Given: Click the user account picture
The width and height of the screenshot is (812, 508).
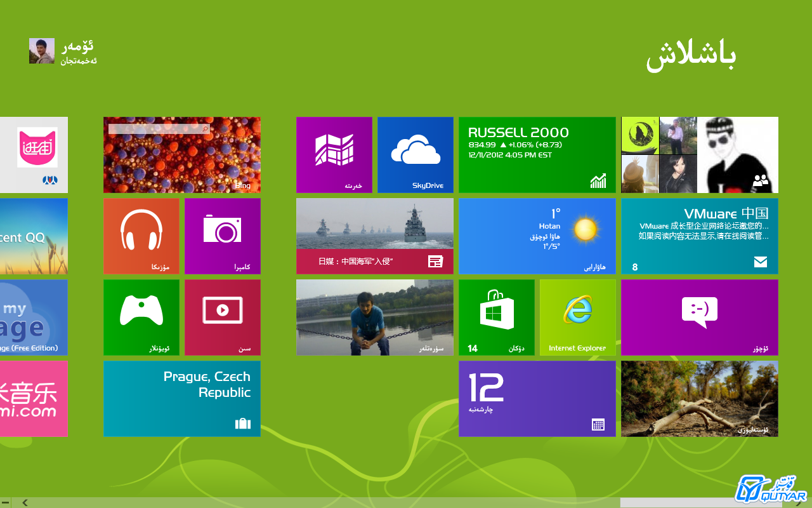Looking at the screenshot, I should pos(42,51).
